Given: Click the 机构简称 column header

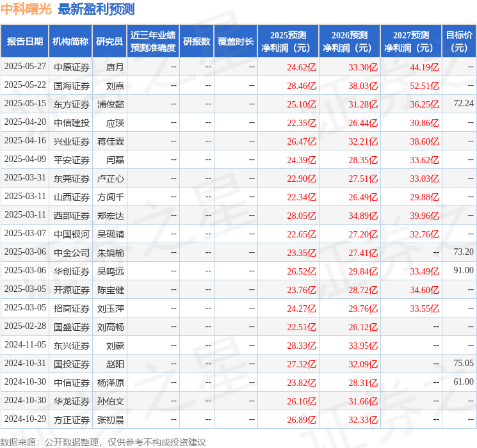Looking at the screenshot, I should tap(70, 42).
